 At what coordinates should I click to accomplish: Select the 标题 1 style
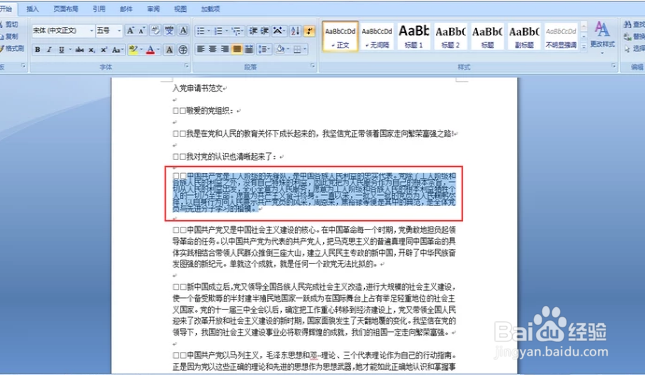pyautogui.click(x=414, y=36)
